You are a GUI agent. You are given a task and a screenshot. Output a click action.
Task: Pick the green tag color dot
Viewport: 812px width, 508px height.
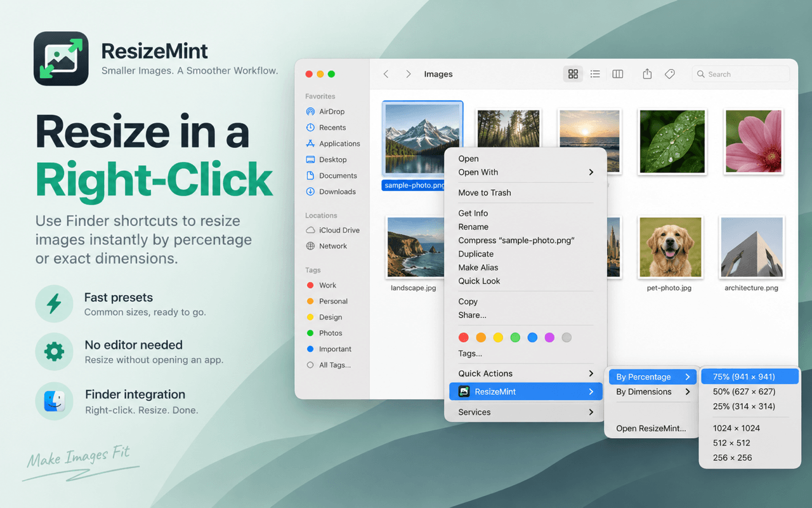515,337
